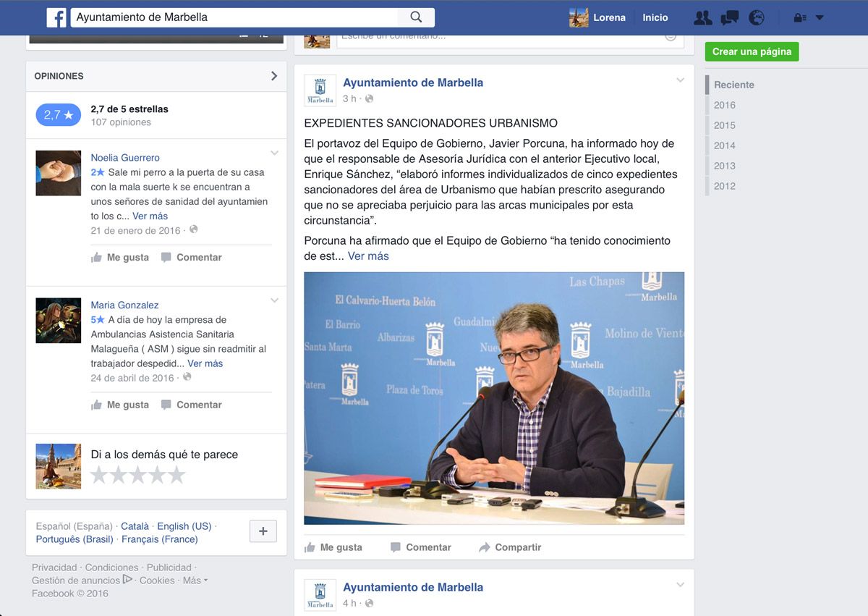868x616 pixels.
Task: Comment on Noelia Guerrero's review
Action: [191, 257]
